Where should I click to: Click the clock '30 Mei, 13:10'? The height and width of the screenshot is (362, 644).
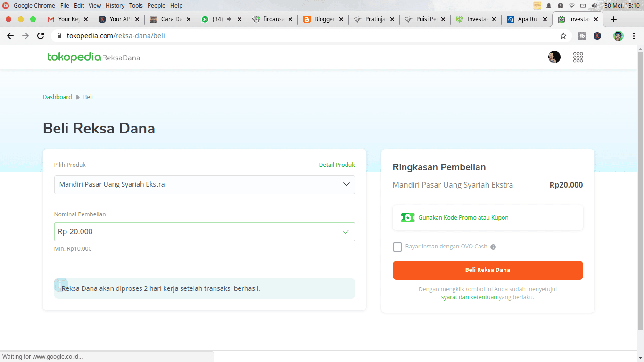pos(622,6)
